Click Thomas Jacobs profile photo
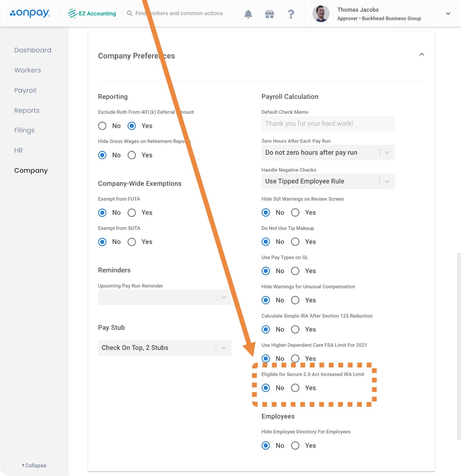 (321, 14)
